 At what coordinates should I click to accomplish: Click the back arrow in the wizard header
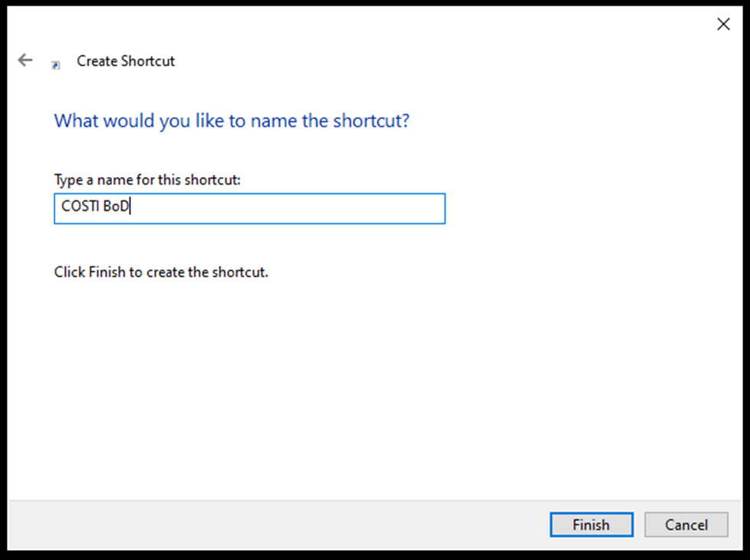pyautogui.click(x=25, y=60)
